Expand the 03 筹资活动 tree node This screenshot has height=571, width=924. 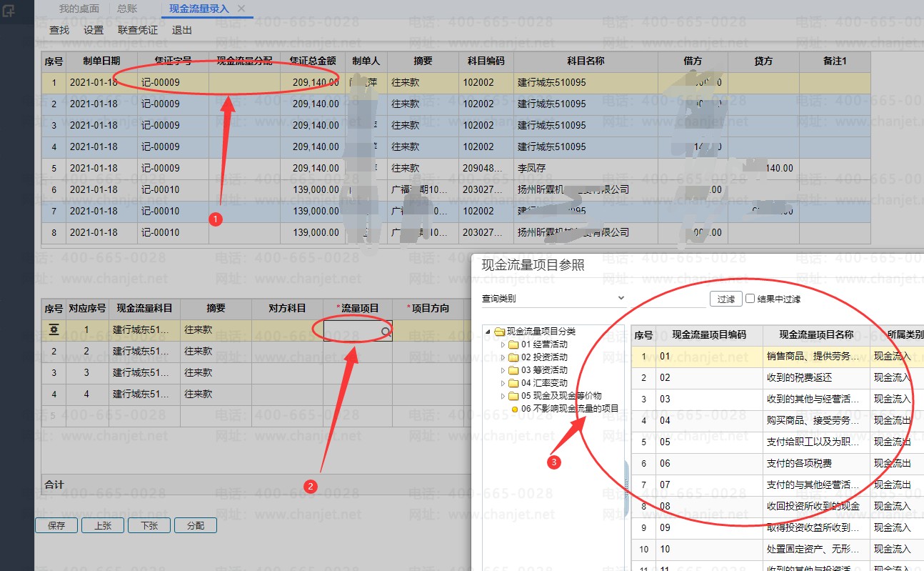[503, 370]
